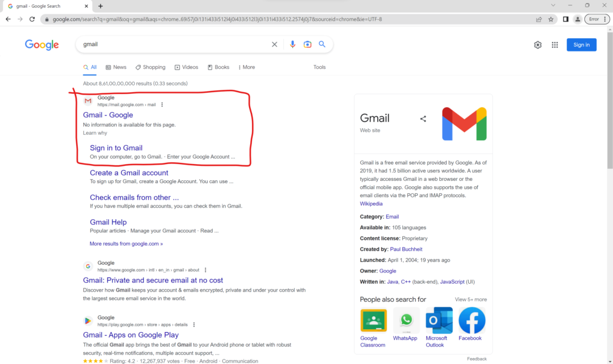Open Check emails from other link
Image resolution: width=613 pixels, height=364 pixels.
coord(134,198)
